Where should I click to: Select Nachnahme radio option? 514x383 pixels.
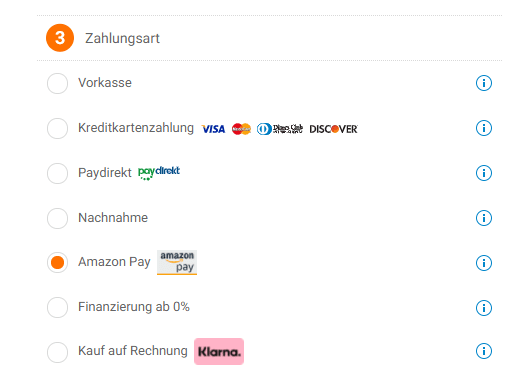pos(57,218)
